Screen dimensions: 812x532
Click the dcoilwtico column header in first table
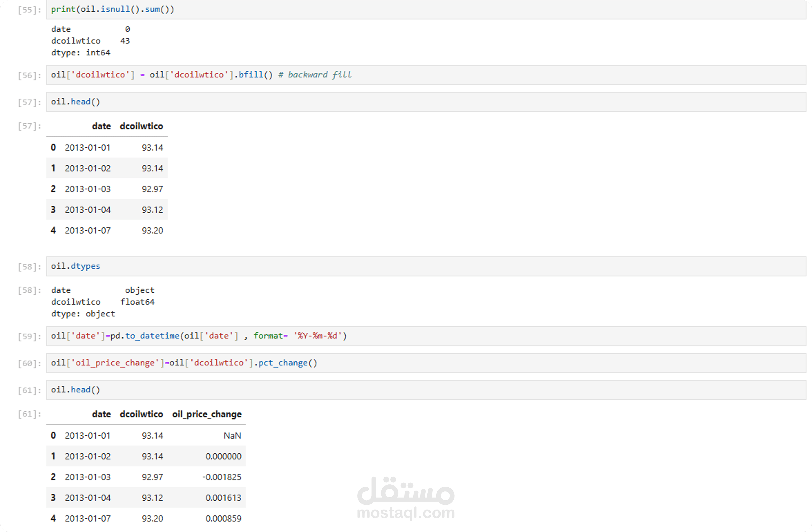[141, 126]
